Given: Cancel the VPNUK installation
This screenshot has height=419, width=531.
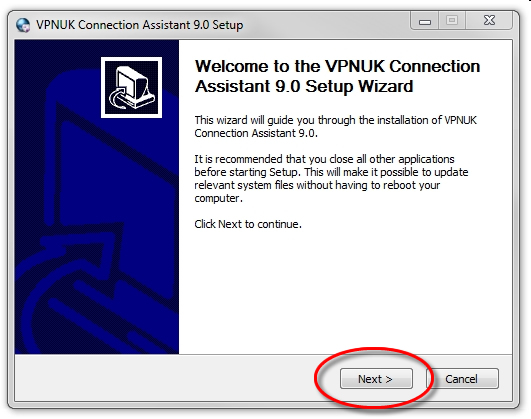Looking at the screenshot, I should pyautogui.click(x=463, y=378).
